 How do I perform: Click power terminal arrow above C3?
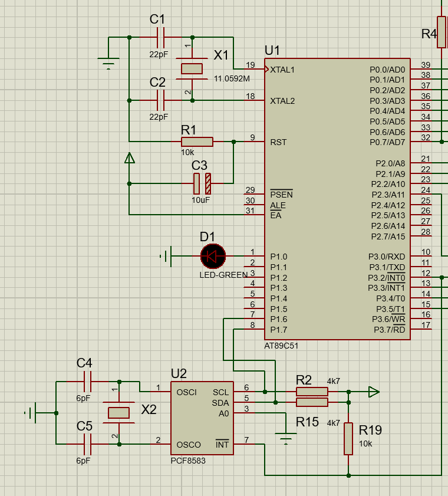tap(129, 158)
